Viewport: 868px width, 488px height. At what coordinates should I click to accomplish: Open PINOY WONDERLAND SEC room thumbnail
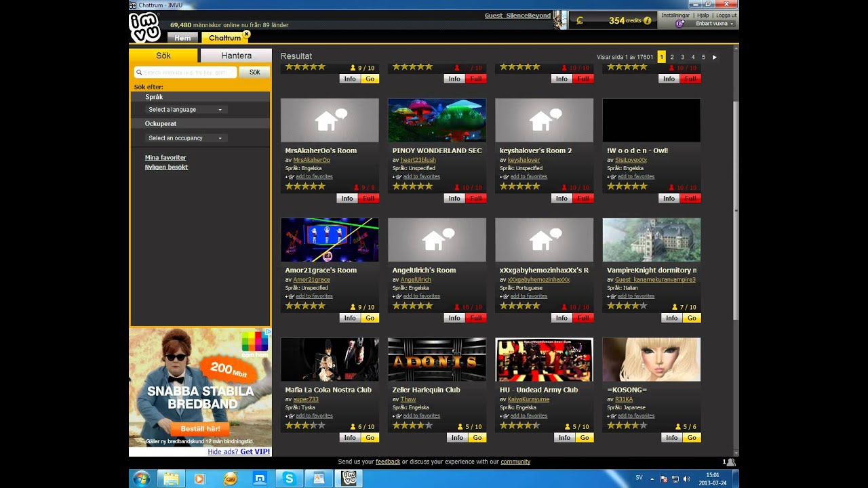[x=437, y=121]
